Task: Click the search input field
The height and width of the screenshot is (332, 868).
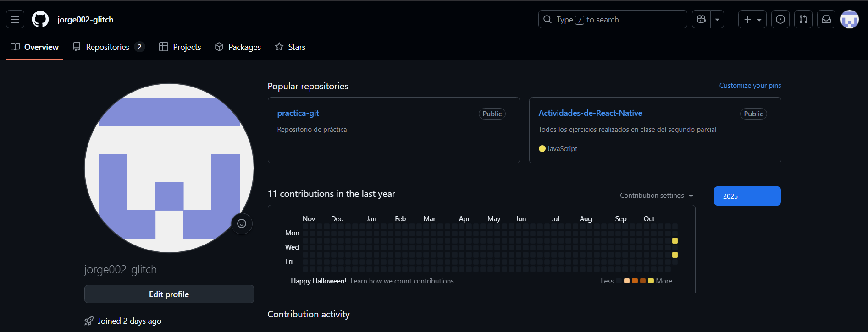Action: (612, 20)
